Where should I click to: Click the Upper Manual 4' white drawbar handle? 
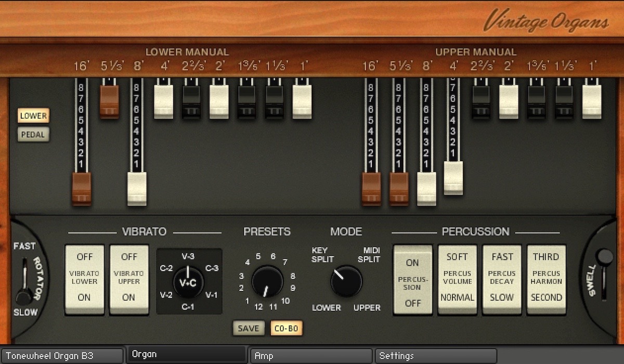[453, 178]
